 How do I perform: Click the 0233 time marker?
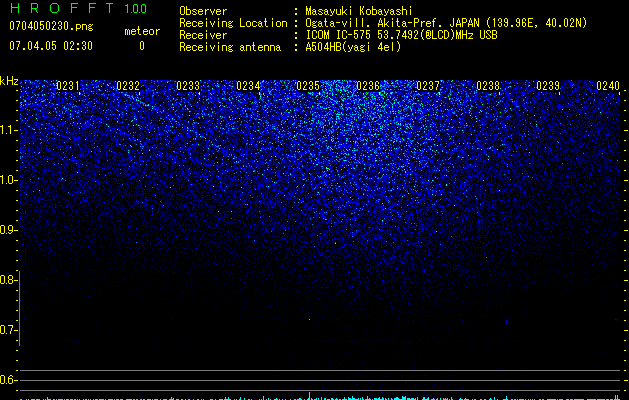coord(188,86)
